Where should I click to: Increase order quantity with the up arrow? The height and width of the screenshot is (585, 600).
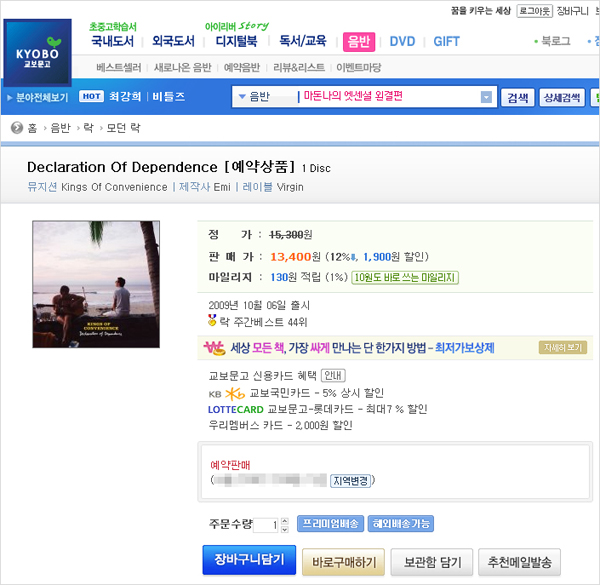[x=284, y=521]
